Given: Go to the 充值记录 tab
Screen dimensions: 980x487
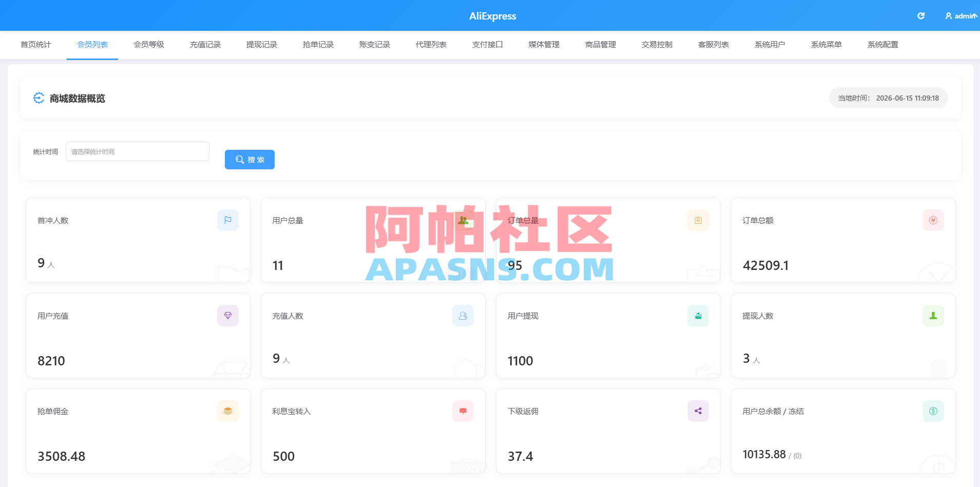Looking at the screenshot, I should 205,45.
